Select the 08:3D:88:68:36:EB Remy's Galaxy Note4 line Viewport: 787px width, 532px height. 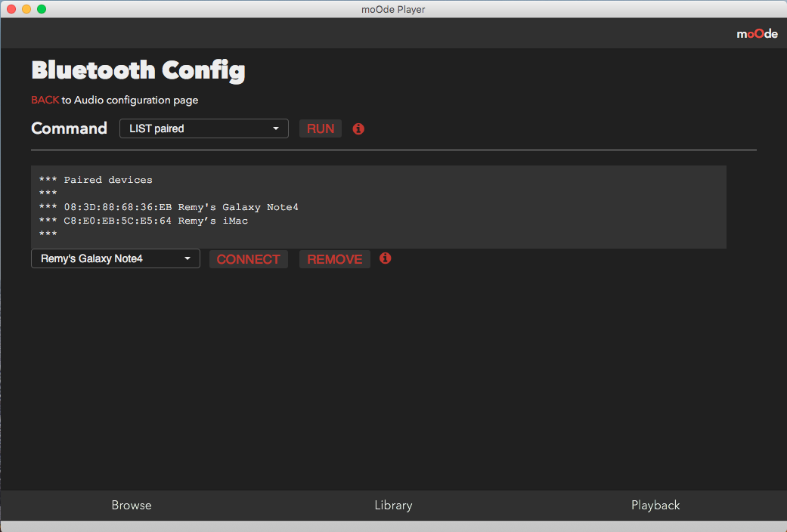click(169, 207)
